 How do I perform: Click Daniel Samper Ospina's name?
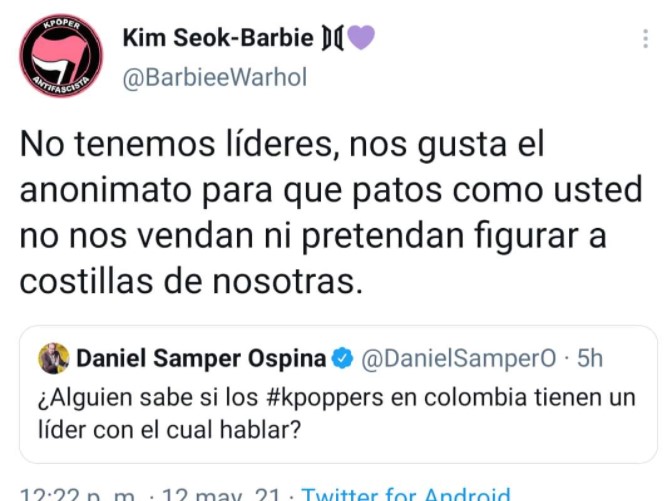click(201, 359)
